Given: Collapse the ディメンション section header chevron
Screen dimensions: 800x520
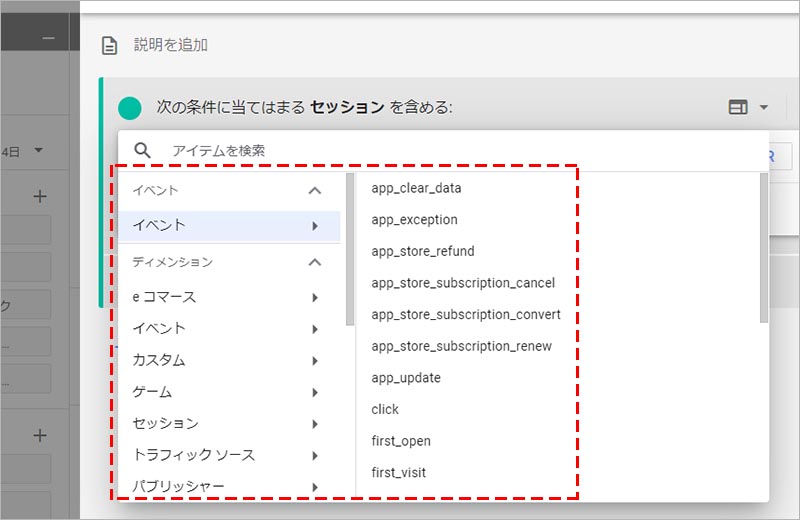Looking at the screenshot, I should [314, 262].
